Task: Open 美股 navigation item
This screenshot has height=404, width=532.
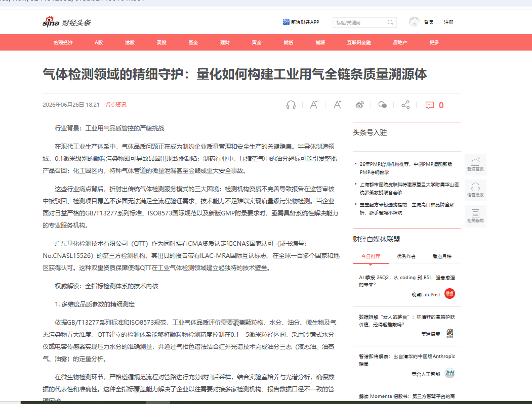Action: coord(161,42)
